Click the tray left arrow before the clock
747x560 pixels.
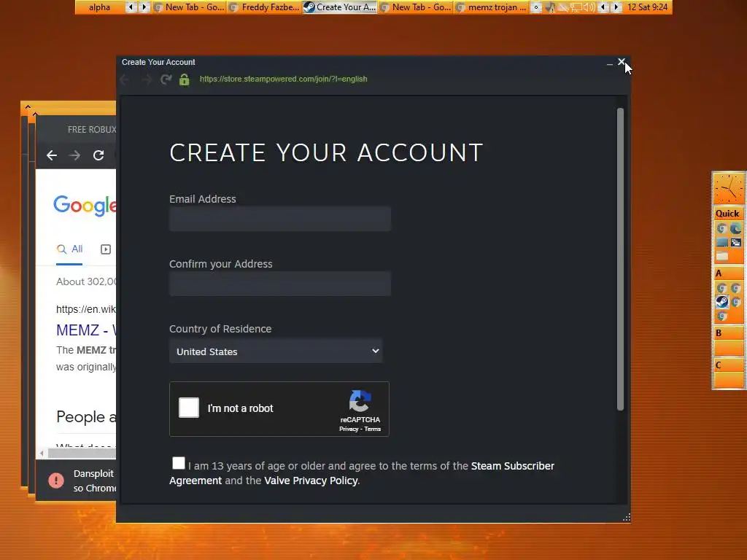(x=603, y=7)
